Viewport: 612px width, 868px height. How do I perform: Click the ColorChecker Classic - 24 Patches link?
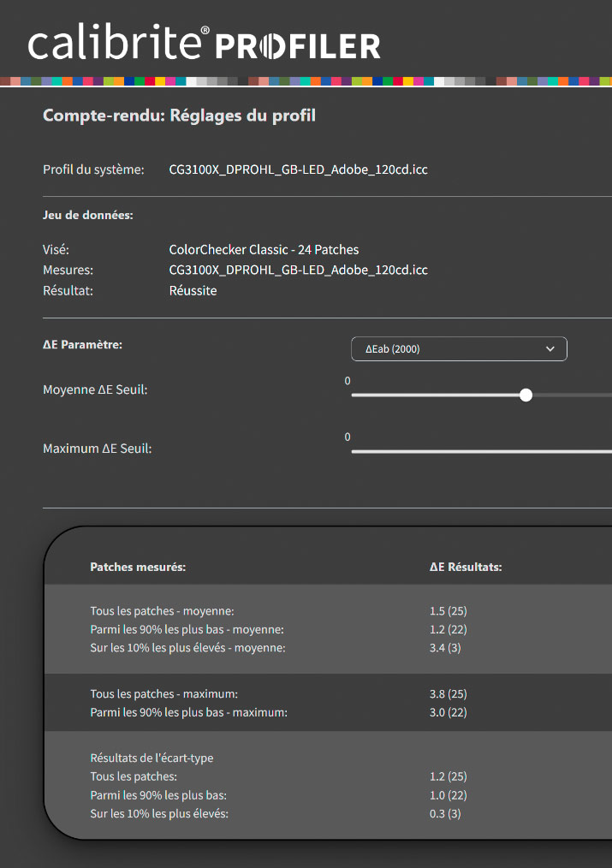point(262,249)
